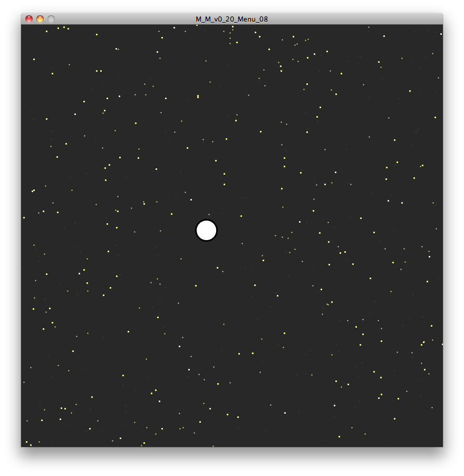Click the white circle in the starfield
The image size is (464, 476).
(206, 231)
